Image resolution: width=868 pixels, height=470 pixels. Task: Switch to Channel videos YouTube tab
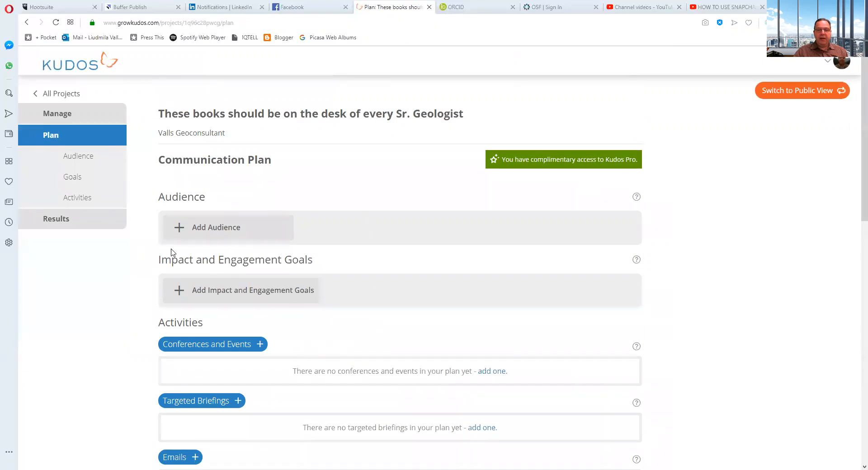[644, 7]
